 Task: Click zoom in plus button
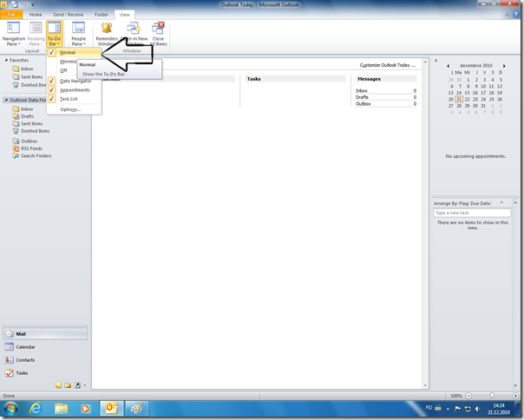[x=515, y=396]
